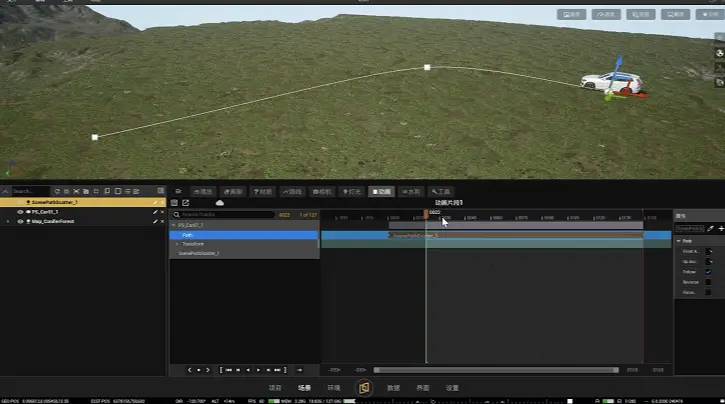Select the path control point at the hill crest

(427, 67)
